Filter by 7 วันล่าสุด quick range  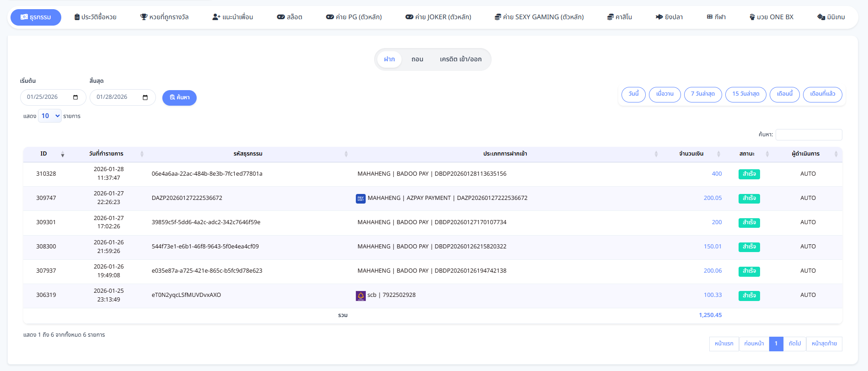coord(702,94)
